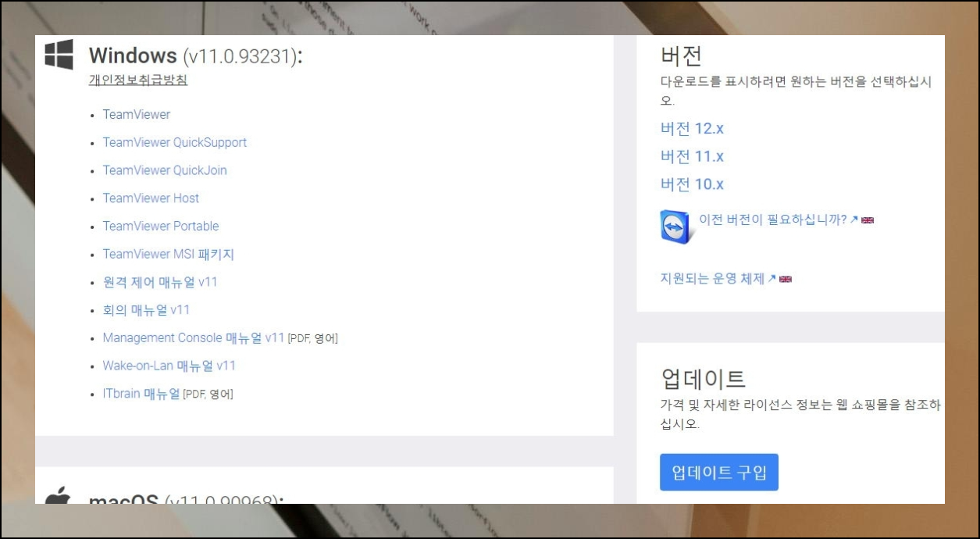Screen dimensions: 980x539
Task: Select 버전 12.x
Action: pyautogui.click(x=692, y=129)
